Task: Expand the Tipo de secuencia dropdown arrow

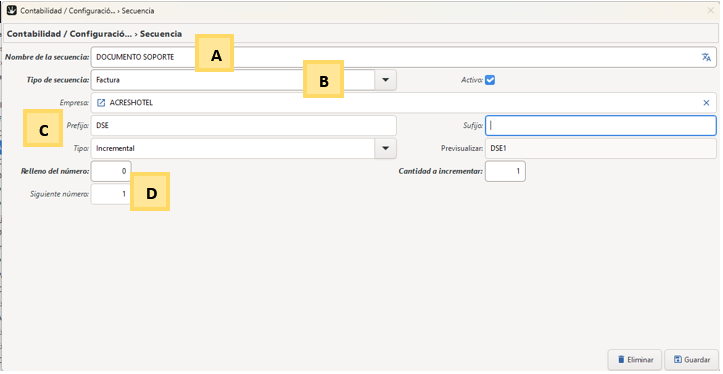Action: coord(385,80)
